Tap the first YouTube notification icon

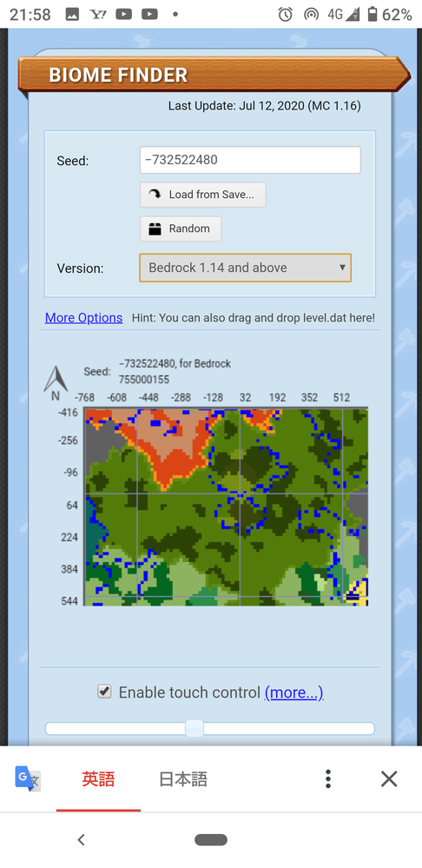123,15
